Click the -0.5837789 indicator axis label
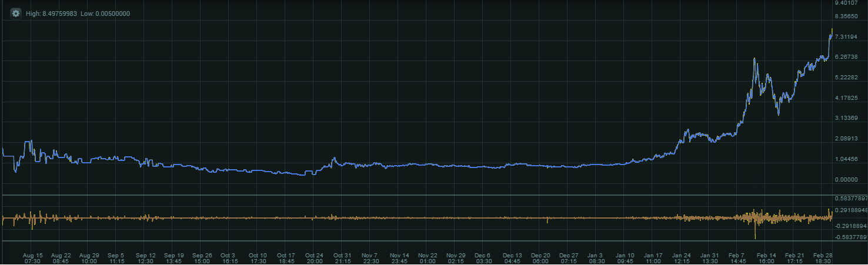This screenshot has width=868, height=265. pos(851,237)
